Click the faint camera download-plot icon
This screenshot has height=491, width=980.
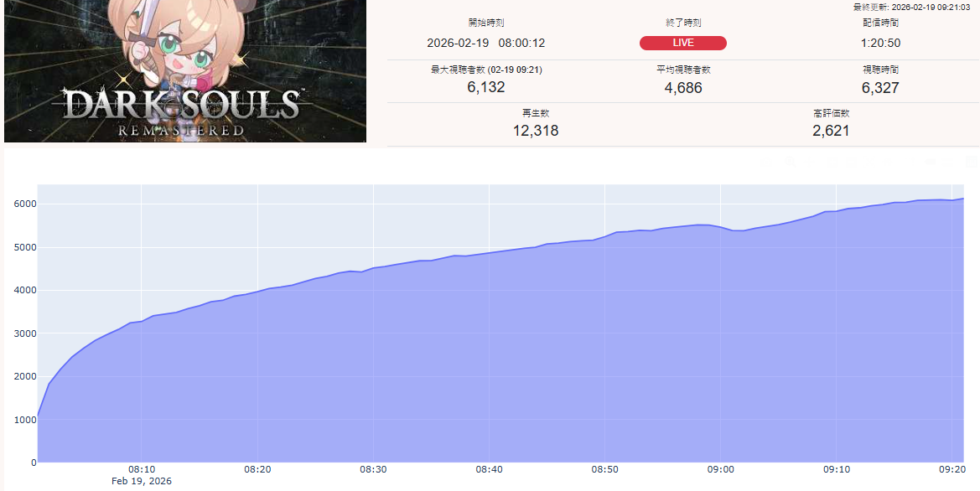click(x=766, y=161)
